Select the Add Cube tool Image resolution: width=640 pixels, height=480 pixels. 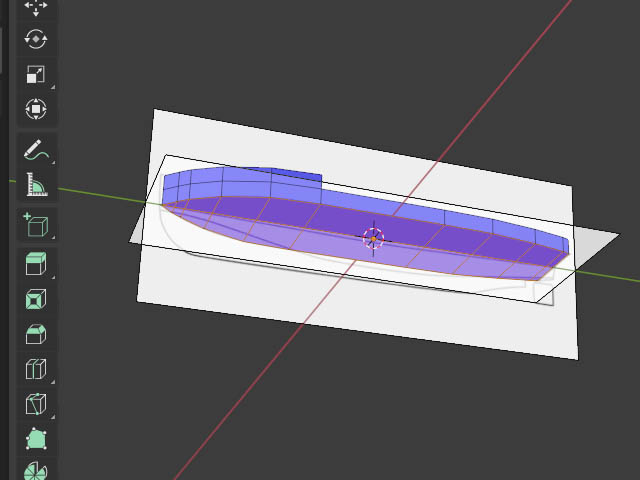(36, 224)
